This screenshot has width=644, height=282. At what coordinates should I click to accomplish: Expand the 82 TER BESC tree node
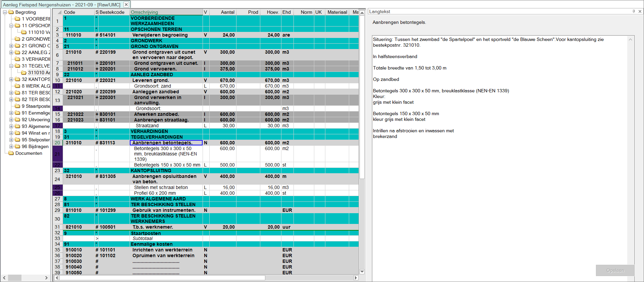tap(11, 99)
